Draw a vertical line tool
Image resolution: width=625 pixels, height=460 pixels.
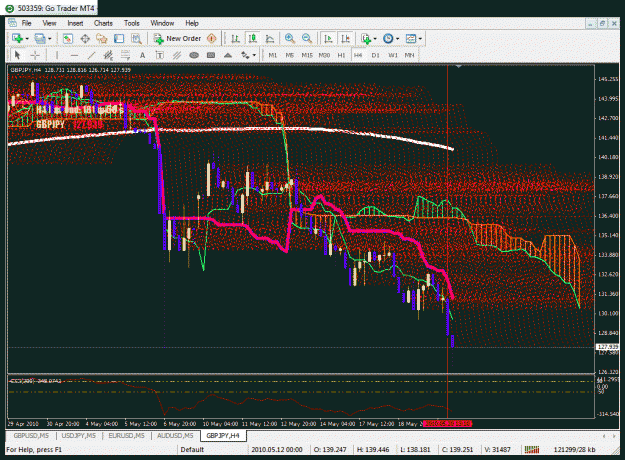pyautogui.click(x=57, y=55)
